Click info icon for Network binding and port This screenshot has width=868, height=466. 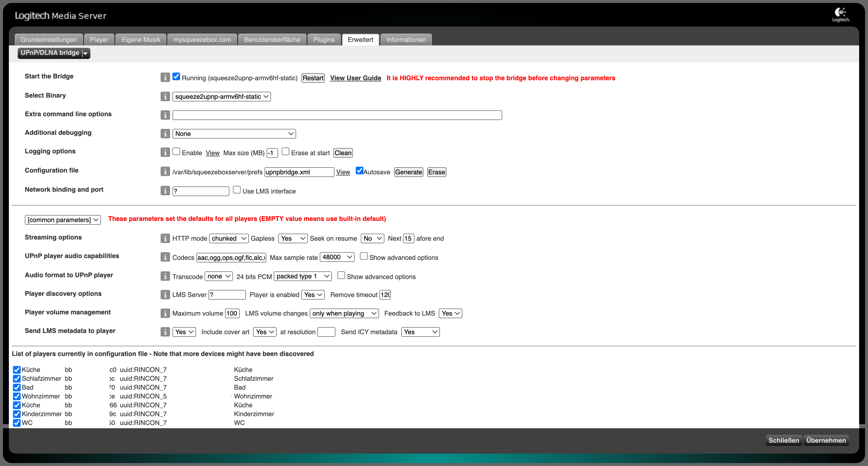(x=165, y=191)
